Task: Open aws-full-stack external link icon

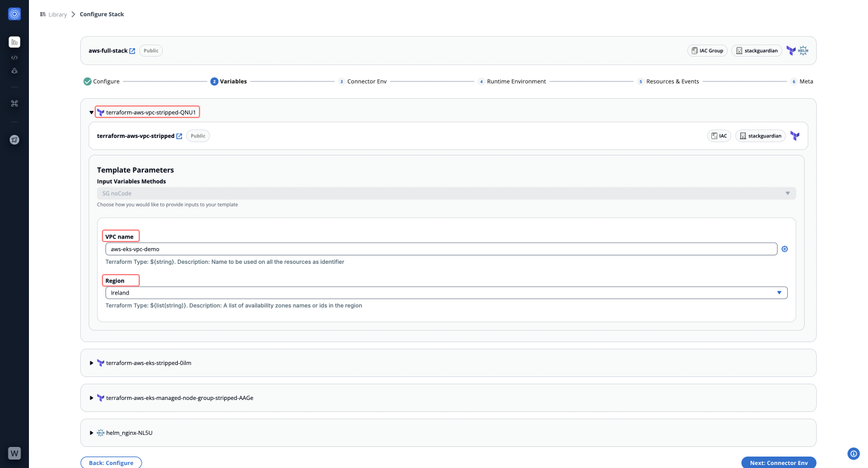Action: pos(132,51)
